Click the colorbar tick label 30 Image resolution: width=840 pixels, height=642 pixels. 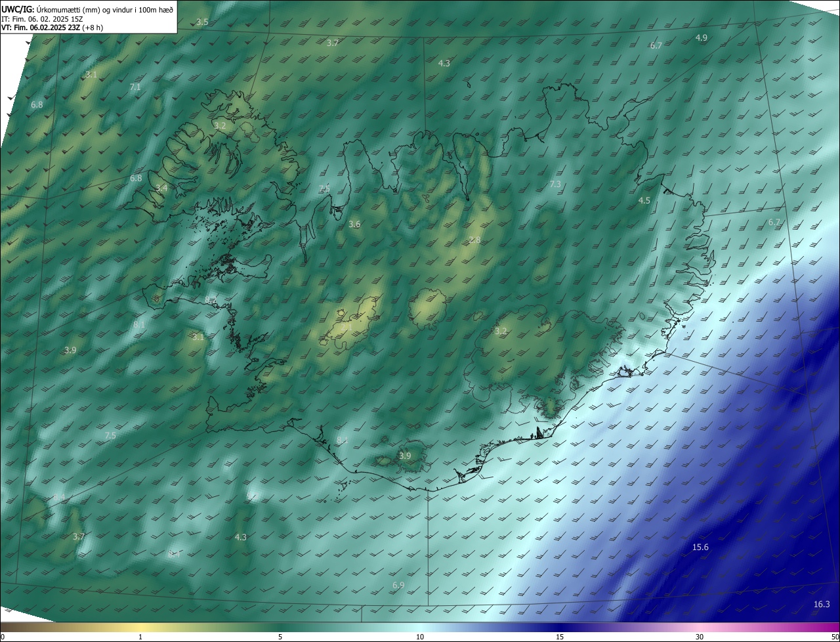click(700, 637)
